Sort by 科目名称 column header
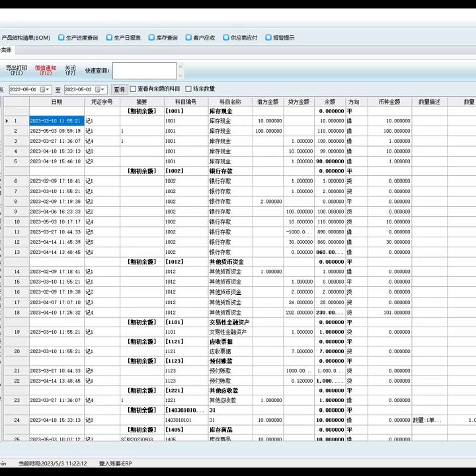The width and height of the screenshot is (476, 476). pos(231,102)
